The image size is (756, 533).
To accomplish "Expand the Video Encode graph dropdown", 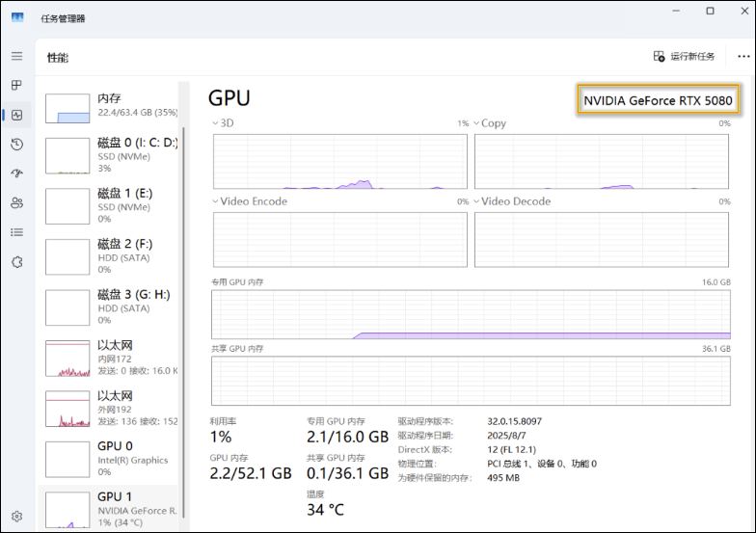I will [x=216, y=201].
